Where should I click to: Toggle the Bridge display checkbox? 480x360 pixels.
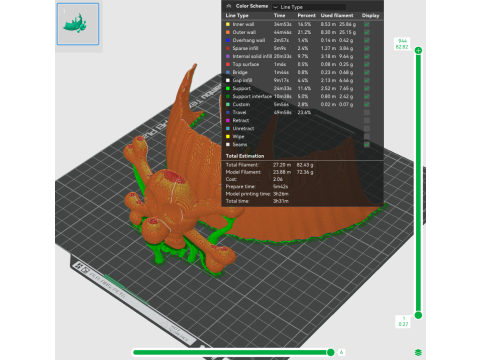tap(367, 72)
